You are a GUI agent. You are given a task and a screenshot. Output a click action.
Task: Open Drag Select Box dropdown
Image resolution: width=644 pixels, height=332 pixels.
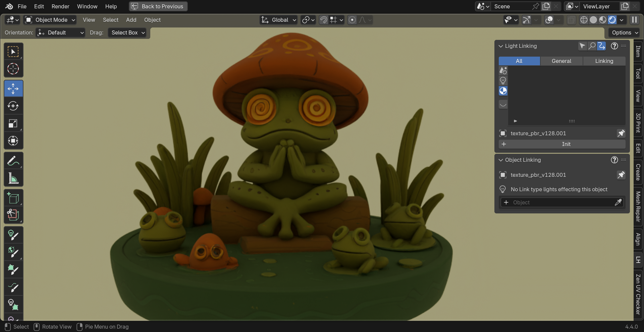click(x=127, y=32)
